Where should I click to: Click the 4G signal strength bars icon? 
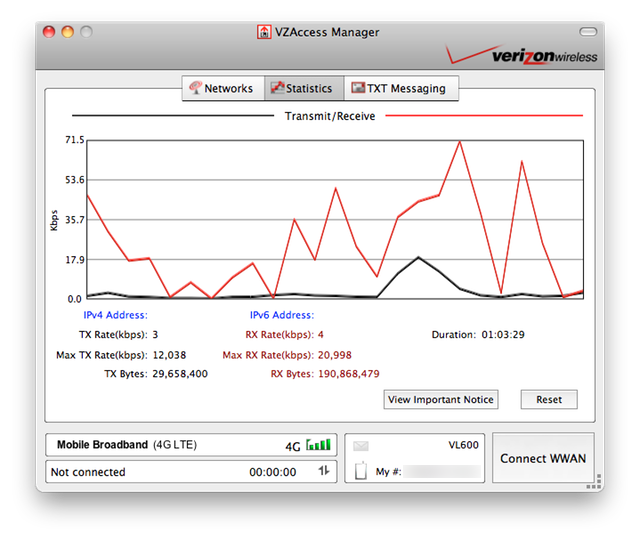tap(318, 444)
